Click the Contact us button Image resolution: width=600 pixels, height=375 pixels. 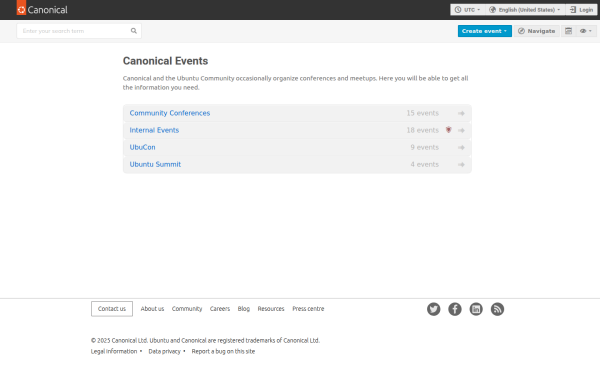pos(112,309)
